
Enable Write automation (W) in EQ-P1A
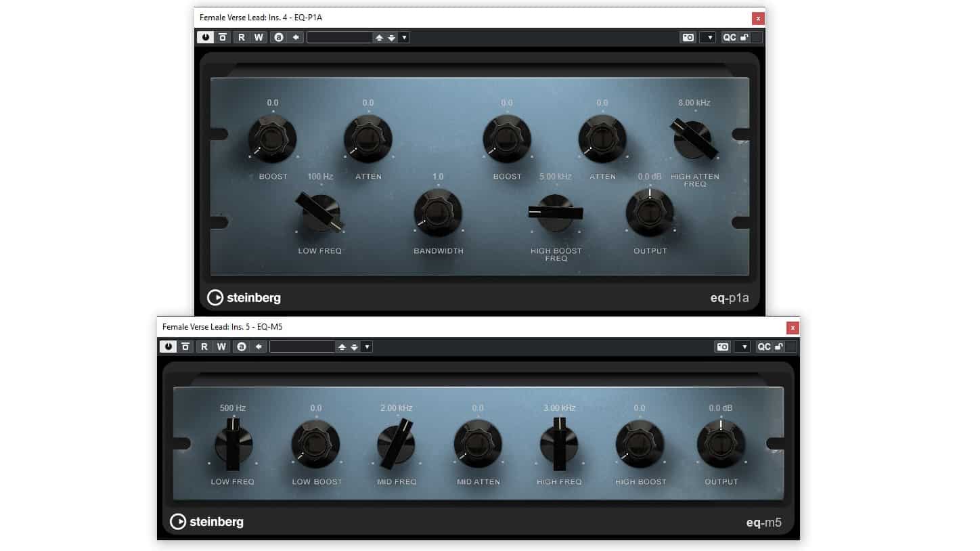point(259,37)
